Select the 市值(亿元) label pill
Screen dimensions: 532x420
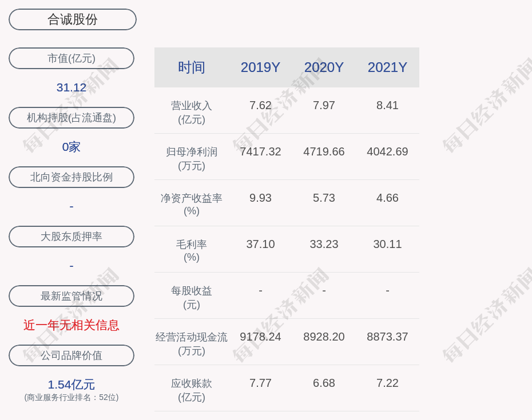coord(72,58)
